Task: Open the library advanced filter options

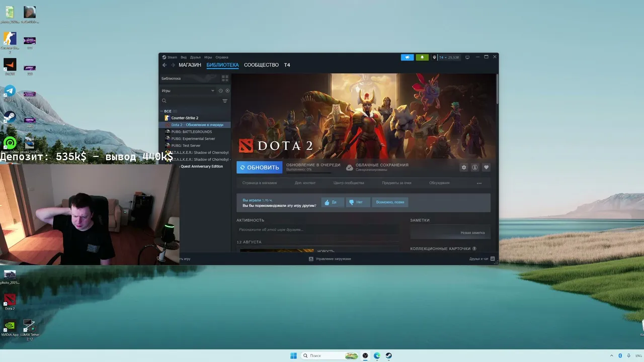Action: 225,101
